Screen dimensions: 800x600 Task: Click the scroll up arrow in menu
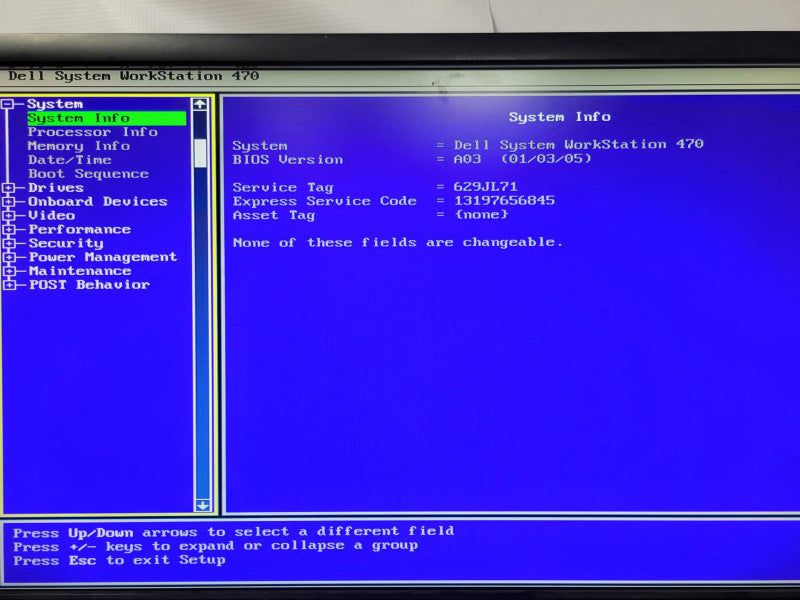click(200, 105)
